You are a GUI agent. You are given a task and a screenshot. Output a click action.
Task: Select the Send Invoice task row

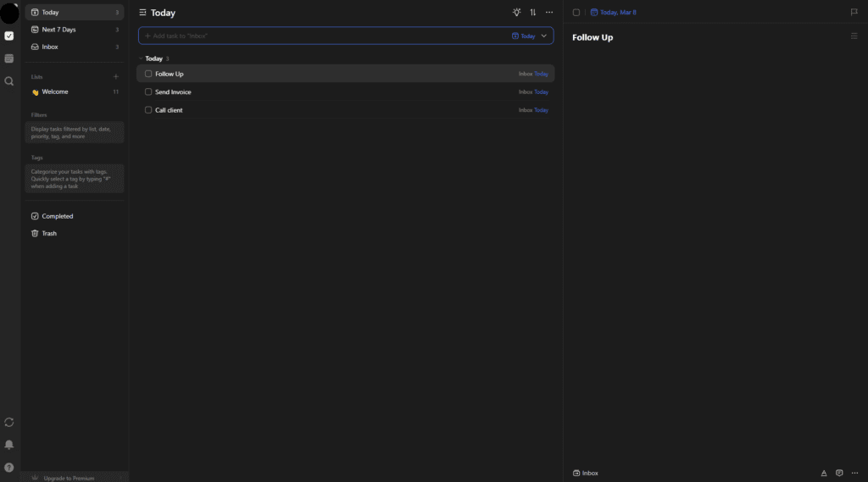(346, 91)
